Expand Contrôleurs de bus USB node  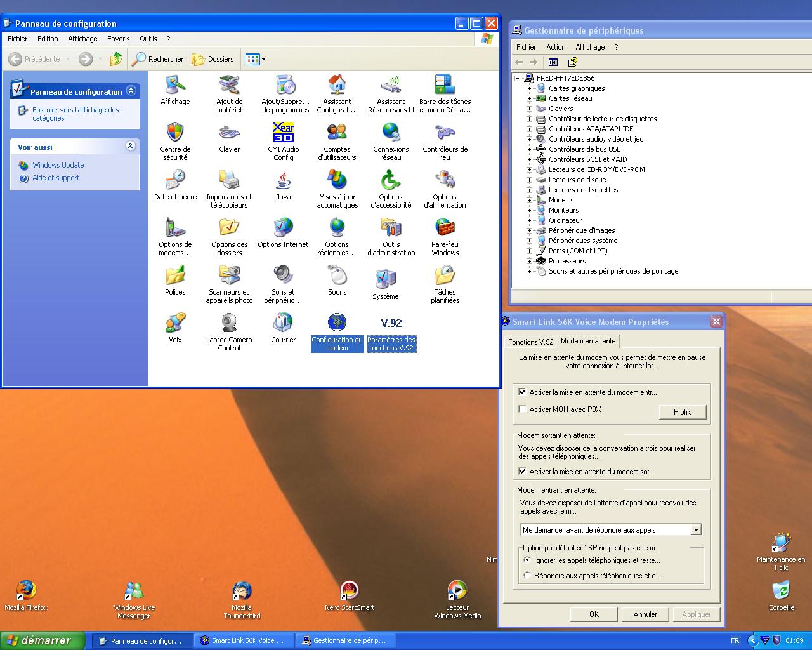tap(529, 149)
